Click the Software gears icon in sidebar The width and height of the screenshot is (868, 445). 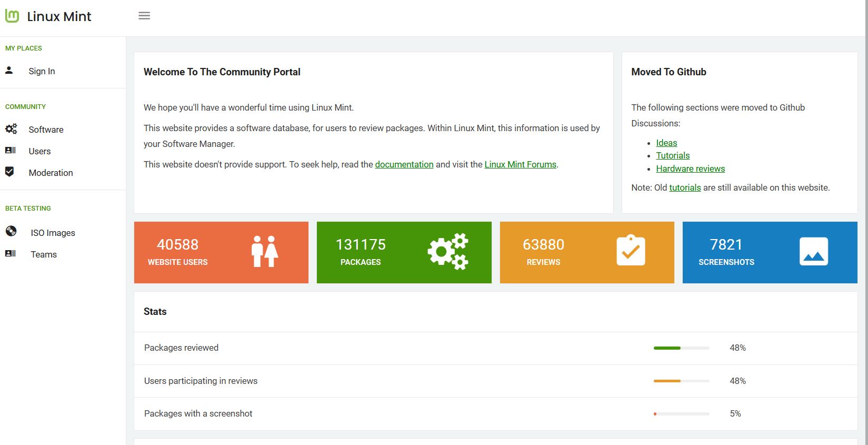coord(11,128)
